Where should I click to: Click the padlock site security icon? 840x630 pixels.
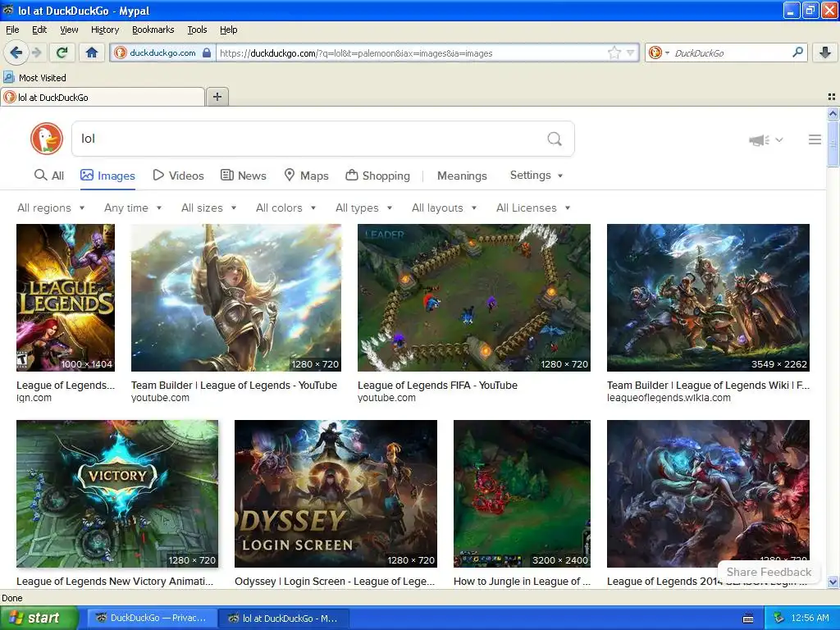pos(207,53)
